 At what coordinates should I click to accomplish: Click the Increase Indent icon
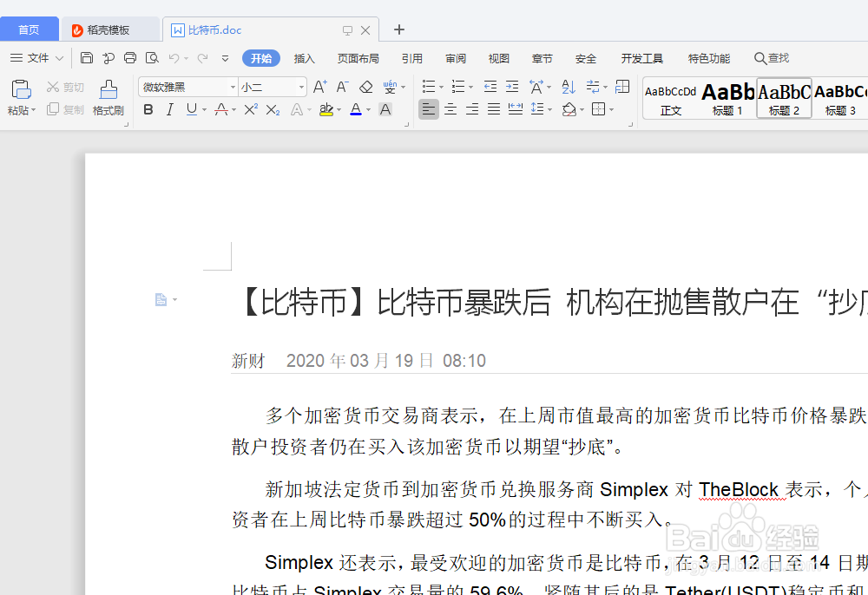513,87
